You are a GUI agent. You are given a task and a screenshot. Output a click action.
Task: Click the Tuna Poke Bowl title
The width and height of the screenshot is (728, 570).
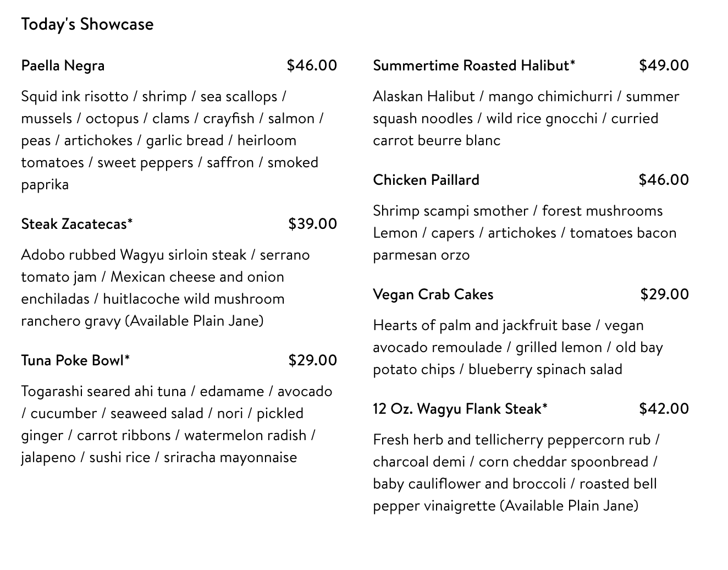[x=75, y=360]
